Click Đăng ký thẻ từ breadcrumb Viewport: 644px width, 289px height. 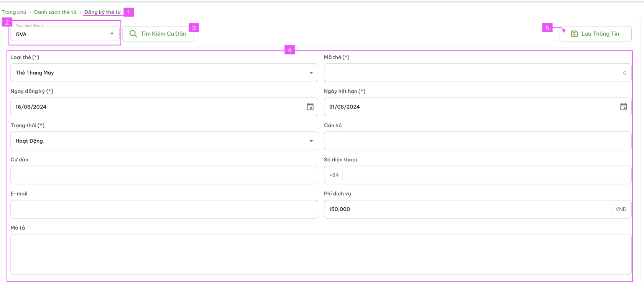click(102, 12)
